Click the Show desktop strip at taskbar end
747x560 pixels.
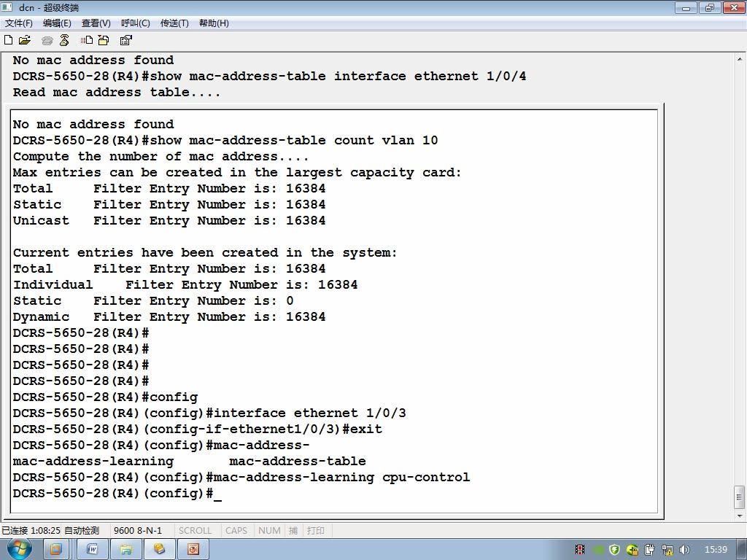(x=743, y=549)
